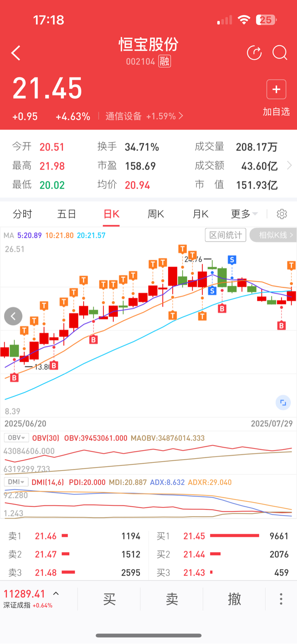Tap the chart start date 2025/06/20

25,423
